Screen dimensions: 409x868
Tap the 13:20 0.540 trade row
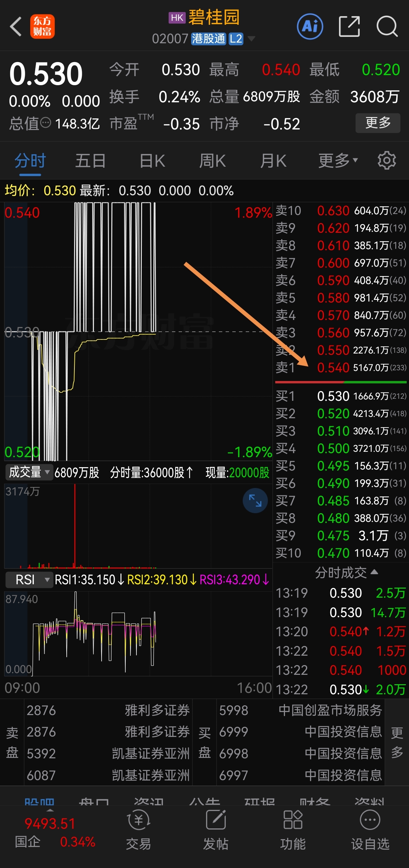341,632
